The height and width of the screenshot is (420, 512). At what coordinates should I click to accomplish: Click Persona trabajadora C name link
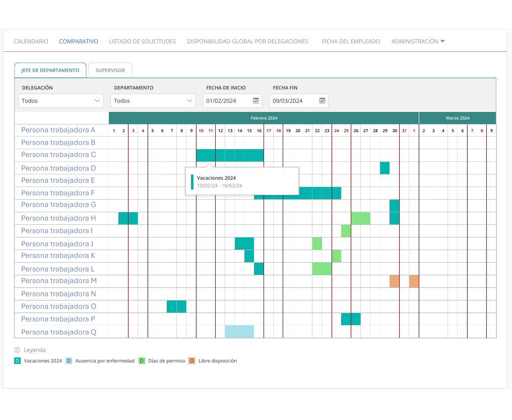[x=58, y=155]
